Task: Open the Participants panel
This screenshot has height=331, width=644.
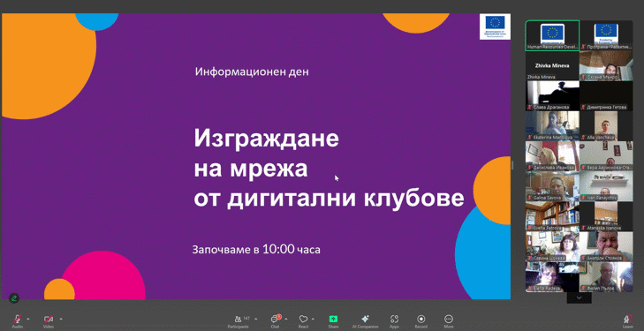Action: [239, 321]
